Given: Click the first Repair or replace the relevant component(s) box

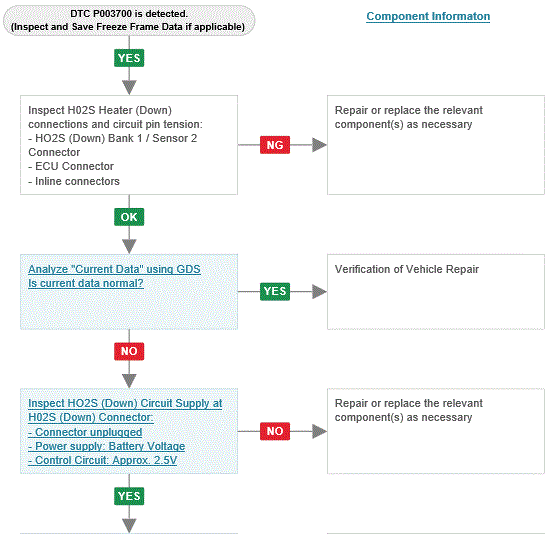Looking at the screenshot, I should 436,145.
